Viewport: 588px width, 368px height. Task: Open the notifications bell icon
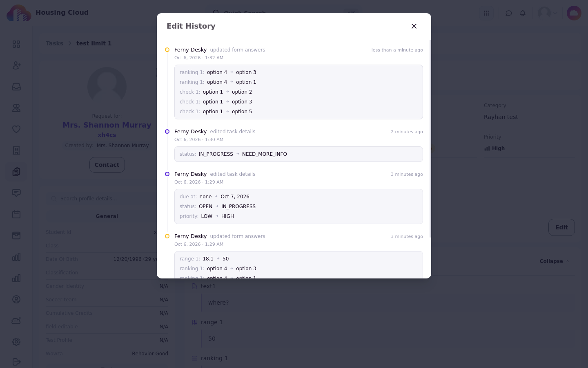click(x=523, y=13)
